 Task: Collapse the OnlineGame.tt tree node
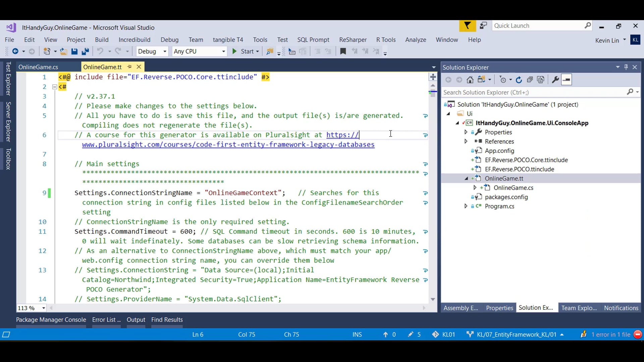(466, 179)
